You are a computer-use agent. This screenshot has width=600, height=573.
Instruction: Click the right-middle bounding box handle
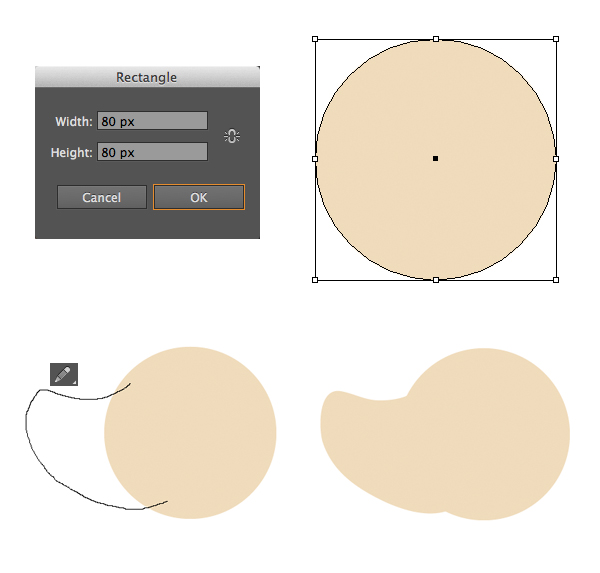[556, 159]
